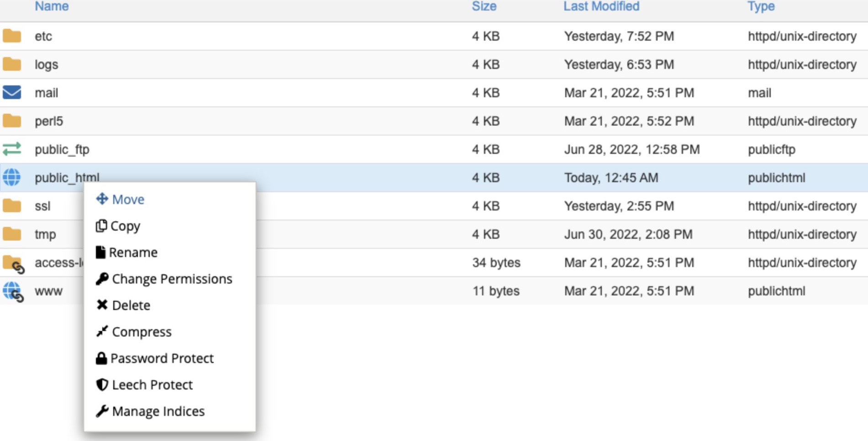Click the public_html globe icon
868x441 pixels.
point(12,178)
